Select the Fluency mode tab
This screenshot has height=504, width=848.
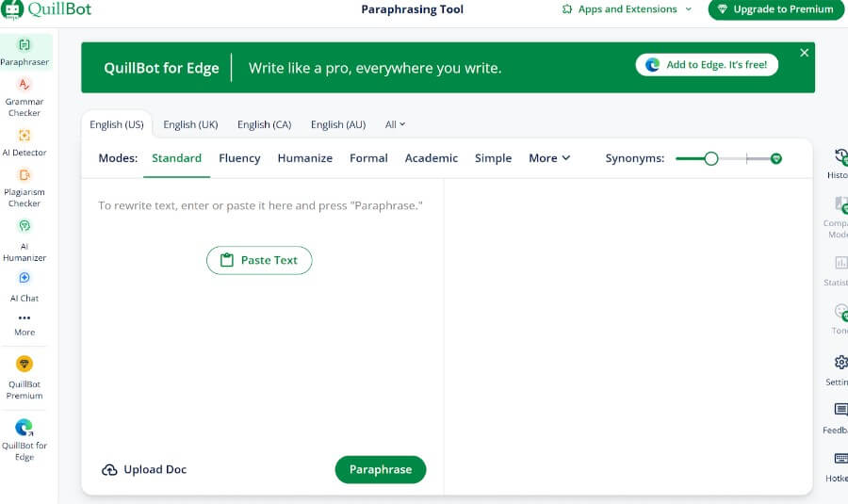coord(239,158)
